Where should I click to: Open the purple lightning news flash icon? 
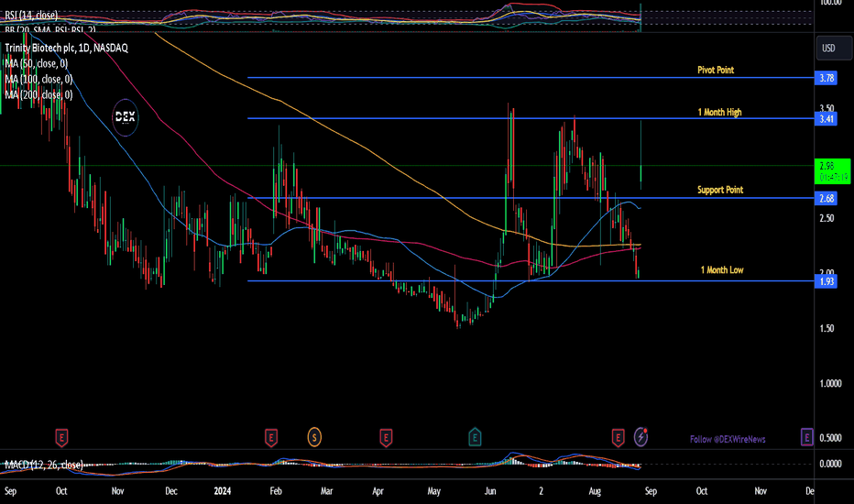(641, 437)
